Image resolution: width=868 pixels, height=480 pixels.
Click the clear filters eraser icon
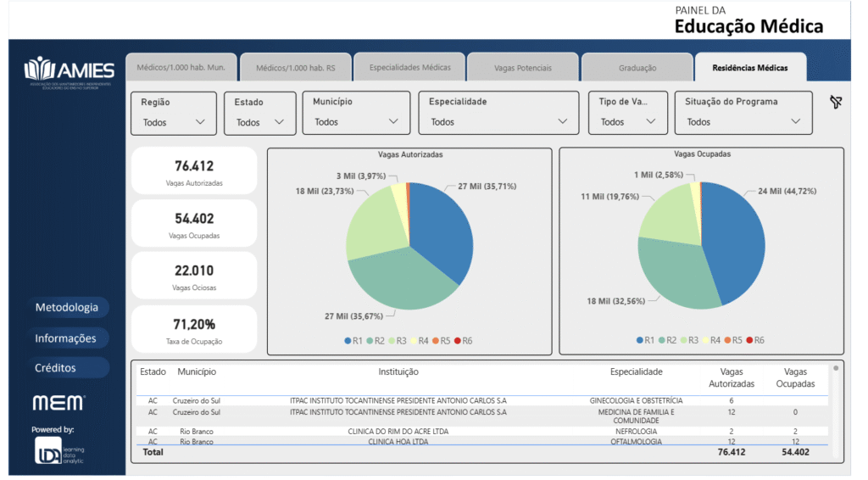[x=836, y=103]
